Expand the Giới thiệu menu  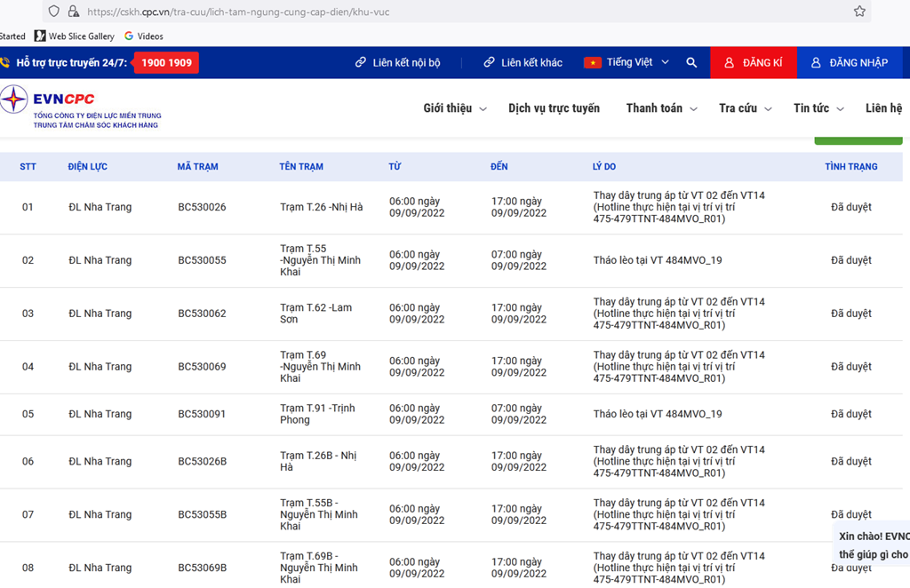click(x=454, y=108)
